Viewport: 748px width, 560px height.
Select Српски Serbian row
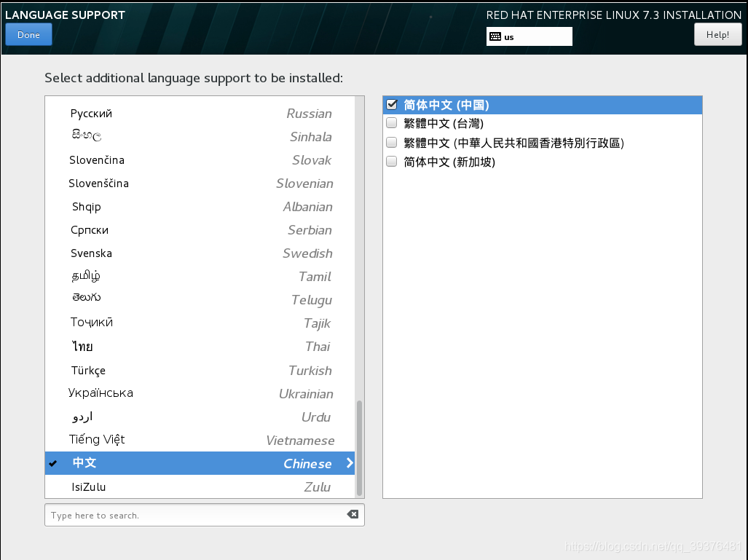pyautogui.click(x=200, y=230)
